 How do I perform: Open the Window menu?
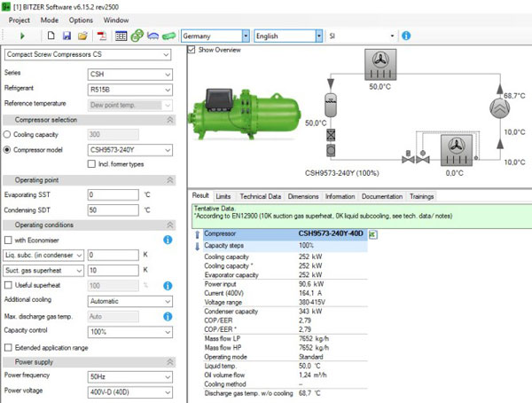[116, 20]
